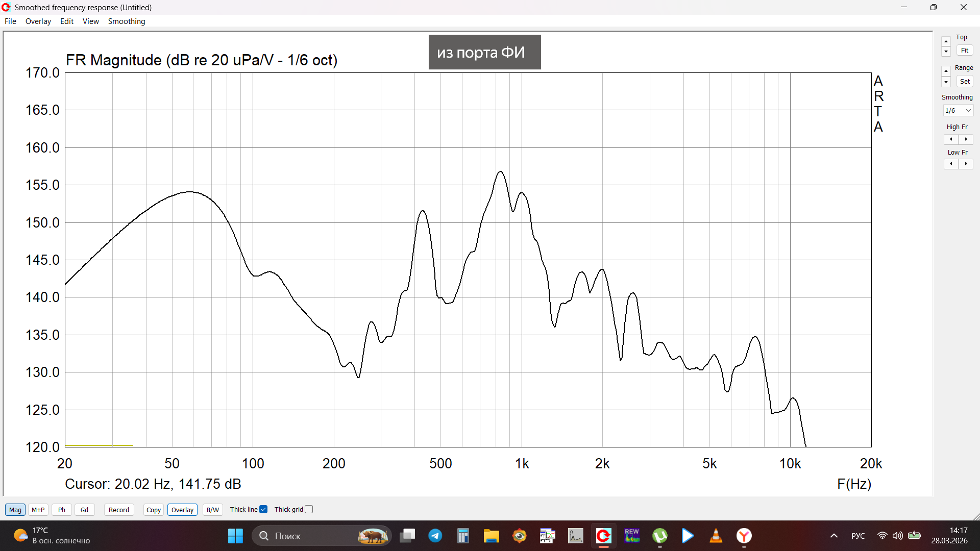Open Yandex browser taskbar icon
This screenshot has width=980, height=551.
744,536
